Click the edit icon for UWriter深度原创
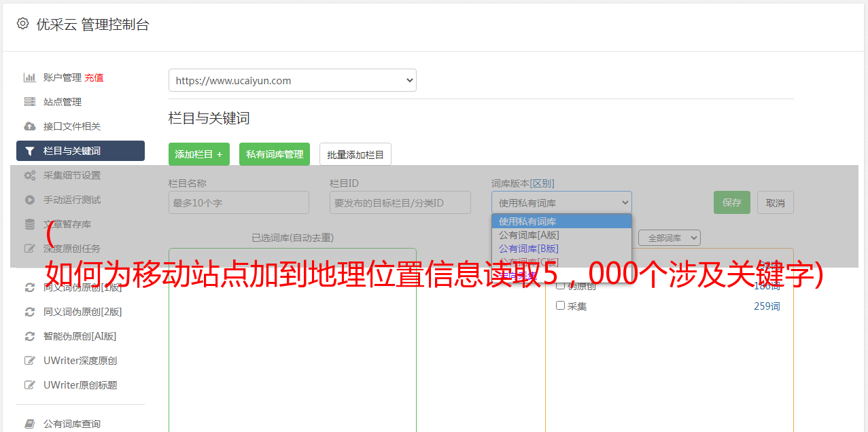This screenshot has width=868, height=432. point(30,361)
